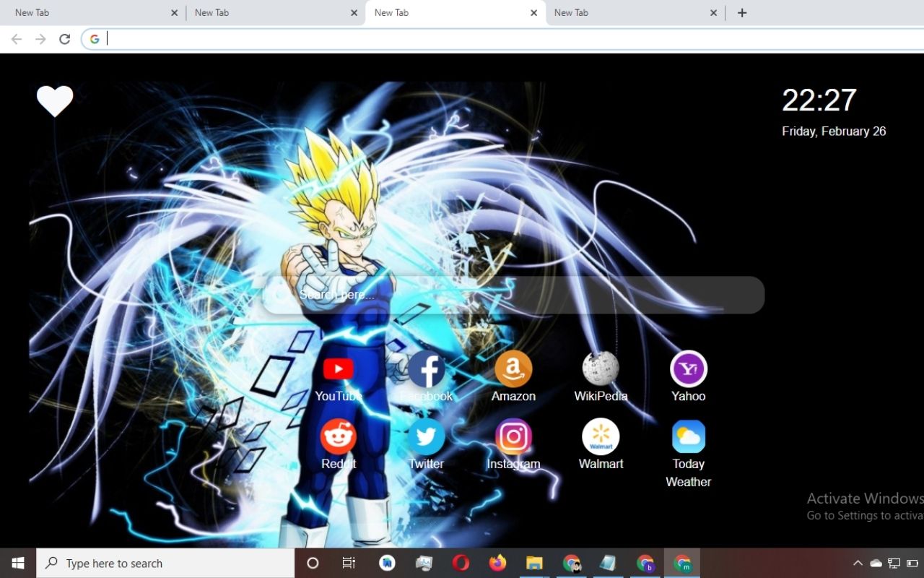Open a new browser tab with plus button
This screenshot has height=578, width=924.
(742, 12)
